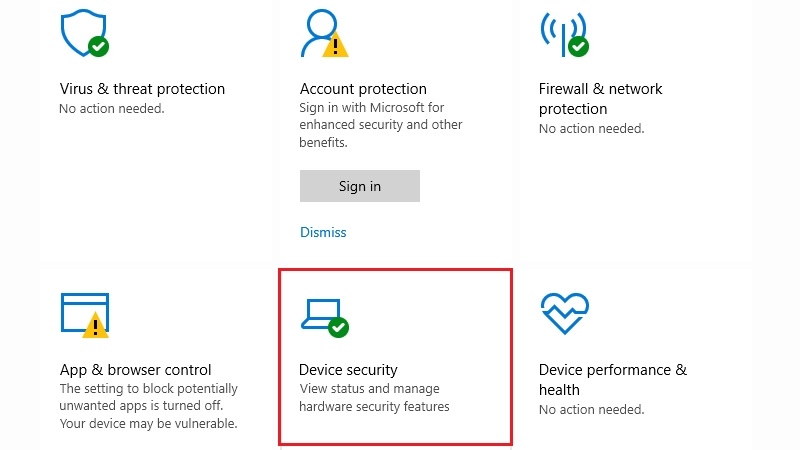Click 'View status and manage hardware' description

click(374, 397)
